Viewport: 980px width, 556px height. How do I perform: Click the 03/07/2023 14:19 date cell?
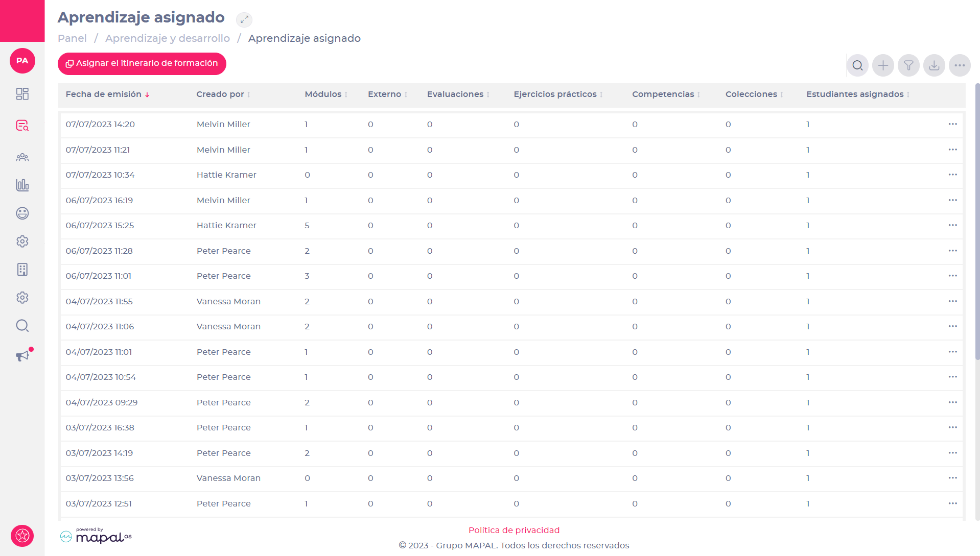[x=99, y=453]
